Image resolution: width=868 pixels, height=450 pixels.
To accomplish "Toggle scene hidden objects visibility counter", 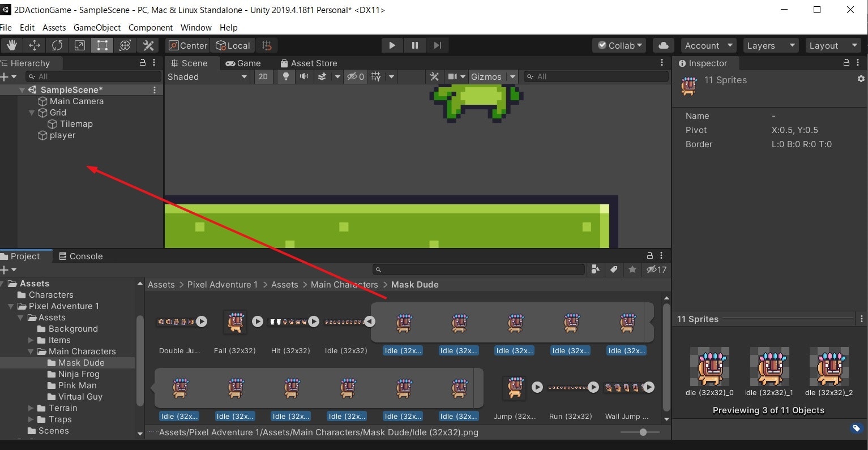I will pyautogui.click(x=356, y=76).
